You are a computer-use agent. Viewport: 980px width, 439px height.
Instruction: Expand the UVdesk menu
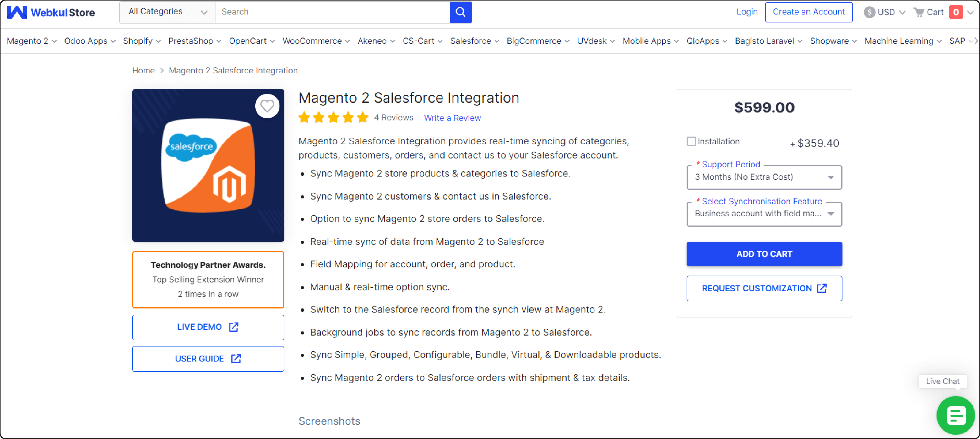[x=596, y=41]
